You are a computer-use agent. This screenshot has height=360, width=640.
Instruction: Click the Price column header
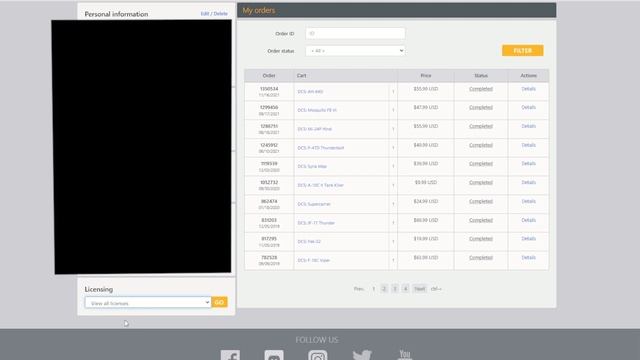(426, 76)
